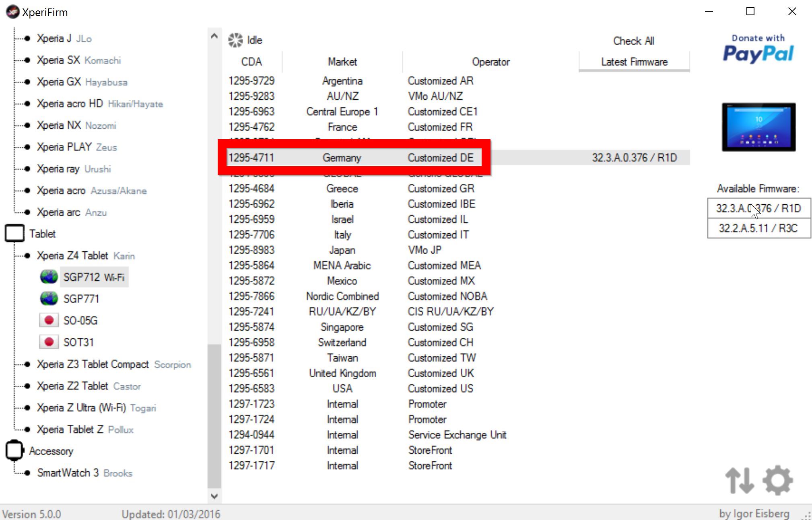
Task: Click the Accessory watch icon
Action: tap(14, 450)
